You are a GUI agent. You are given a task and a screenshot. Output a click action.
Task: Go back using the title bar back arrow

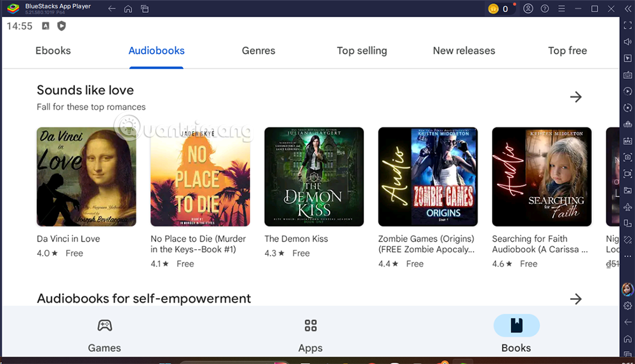click(x=112, y=8)
